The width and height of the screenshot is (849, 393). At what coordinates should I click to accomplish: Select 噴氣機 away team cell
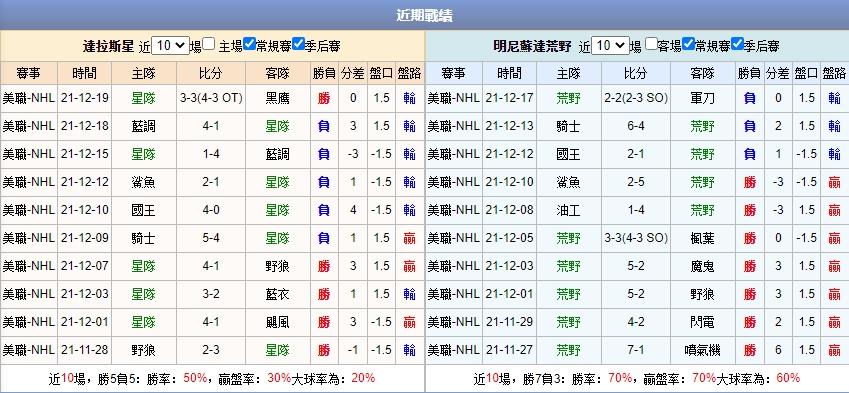[703, 350]
